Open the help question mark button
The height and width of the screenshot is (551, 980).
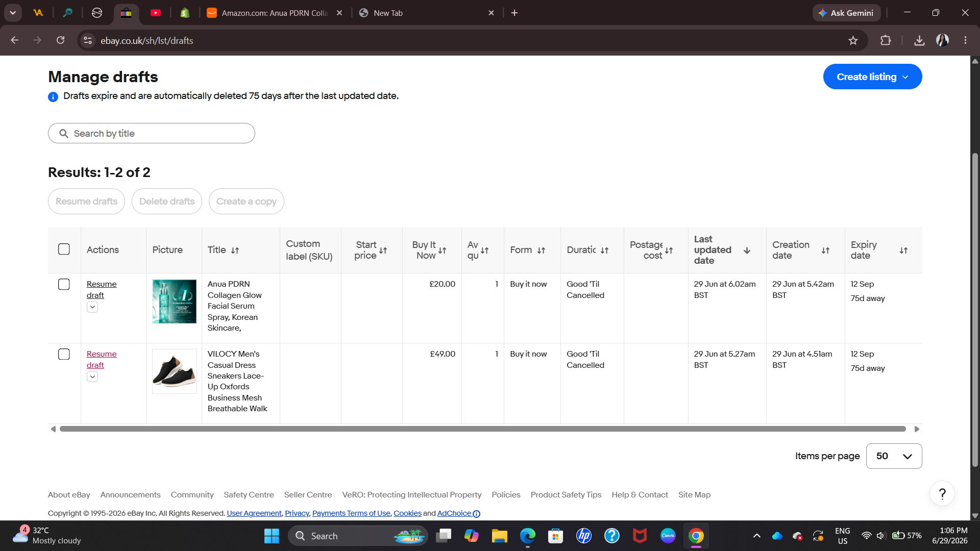(942, 493)
